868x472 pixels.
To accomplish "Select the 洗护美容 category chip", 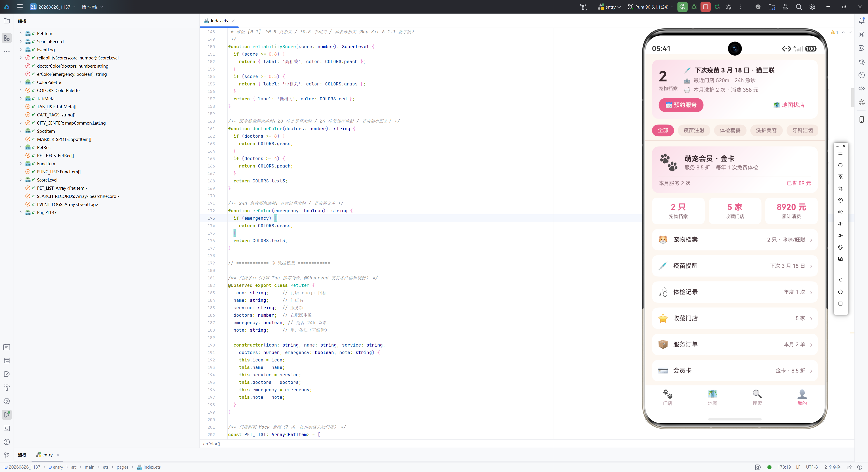I will [x=766, y=130].
